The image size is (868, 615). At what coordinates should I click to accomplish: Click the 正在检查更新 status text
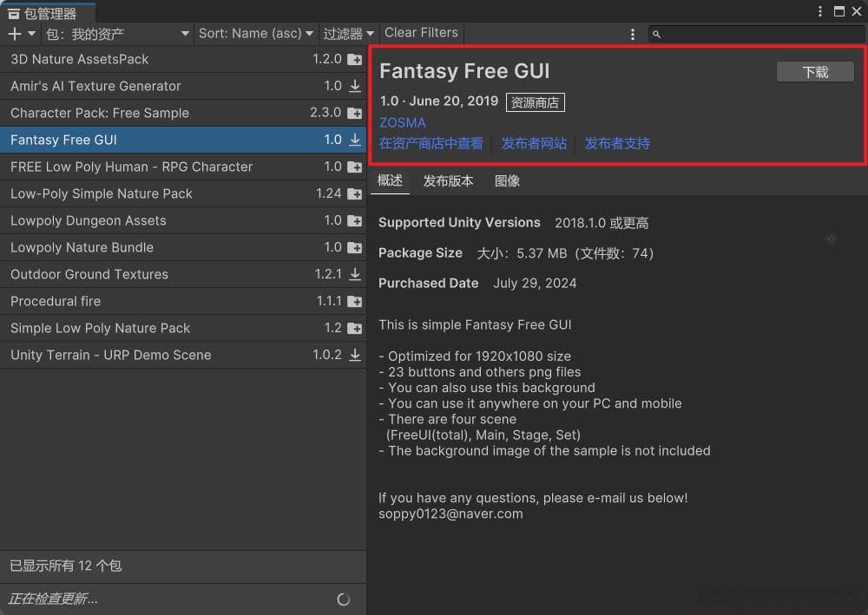click(53, 599)
